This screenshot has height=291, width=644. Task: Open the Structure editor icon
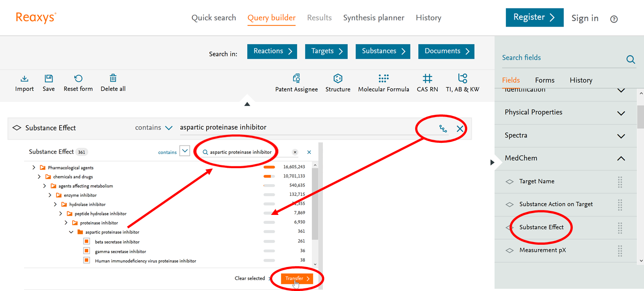click(338, 79)
